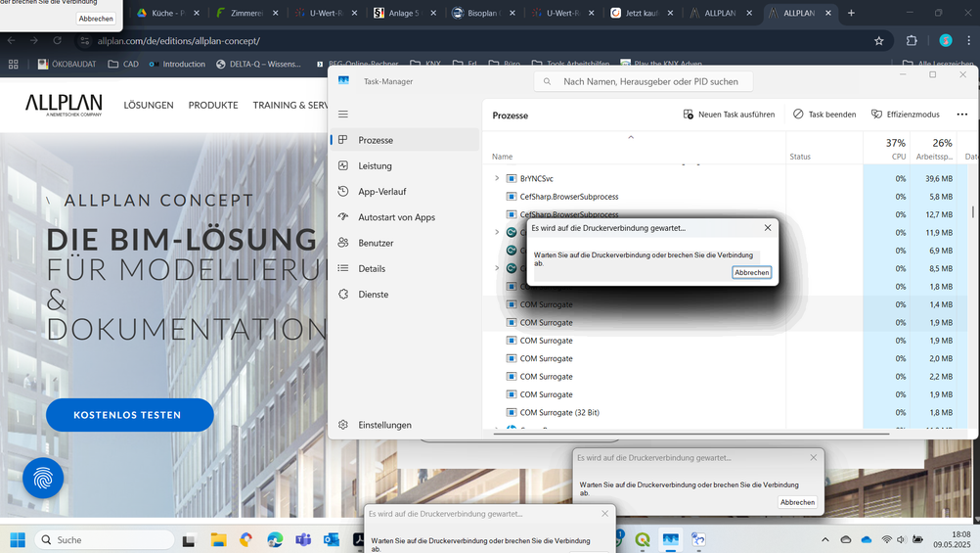Sort processes by the Status column
Screen dimensions: 980x553
(799, 157)
